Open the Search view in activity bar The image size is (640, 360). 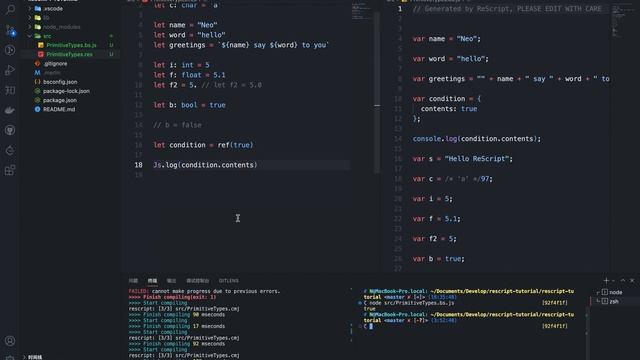pyautogui.click(x=10, y=9)
